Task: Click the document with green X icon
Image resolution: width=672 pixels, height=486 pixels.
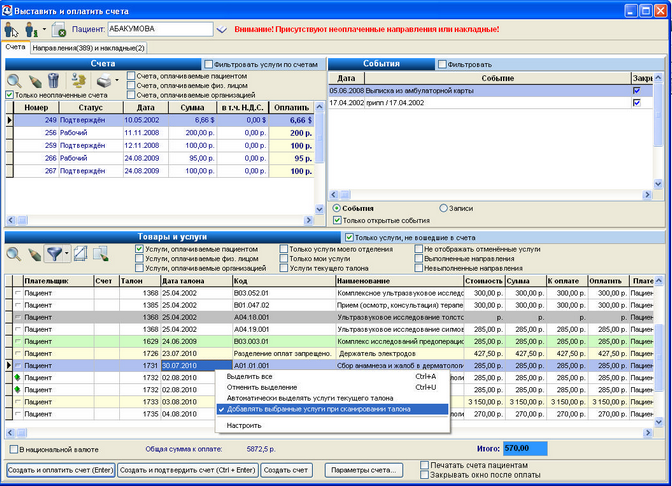Action: pyautogui.click(x=58, y=30)
